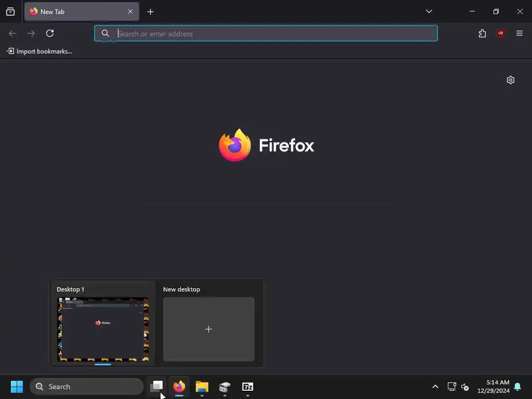Reload the current page

coord(50,33)
